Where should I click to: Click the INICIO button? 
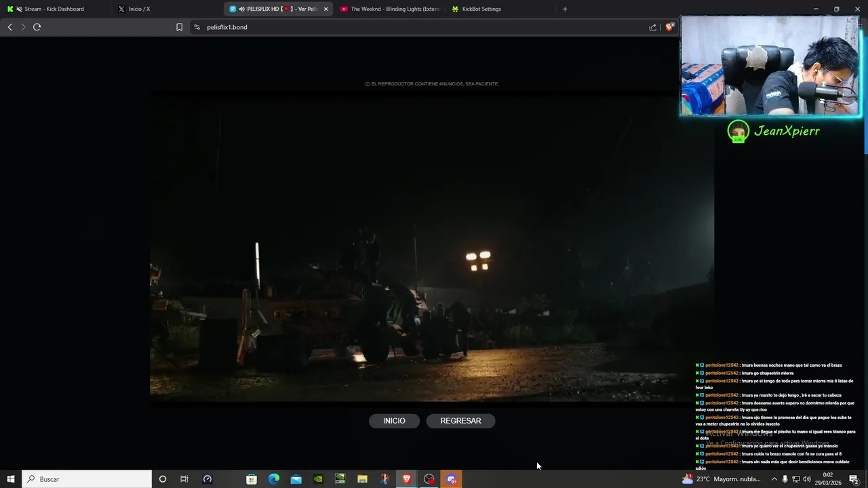[x=394, y=421]
